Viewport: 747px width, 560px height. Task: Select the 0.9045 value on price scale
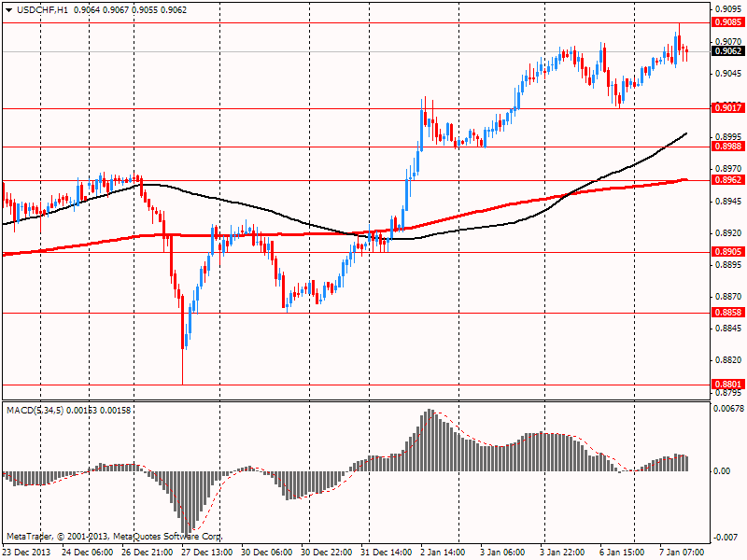coord(727,74)
